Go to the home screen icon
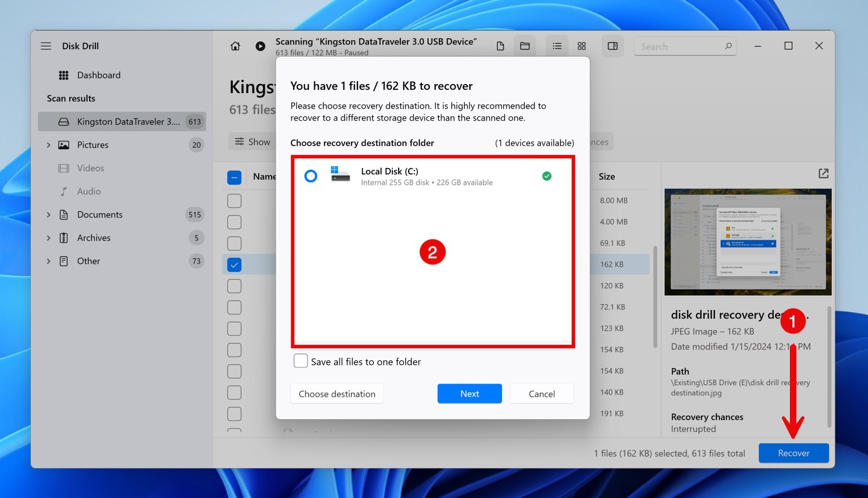Screen dimensions: 868x498 pyautogui.click(x=236, y=47)
